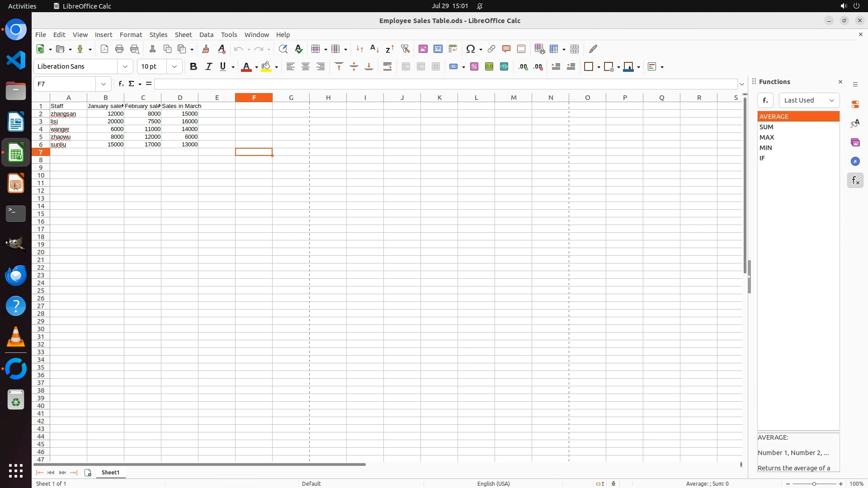868x488 pixels.
Task: Select the SUM function in the list
Action: coord(766,127)
